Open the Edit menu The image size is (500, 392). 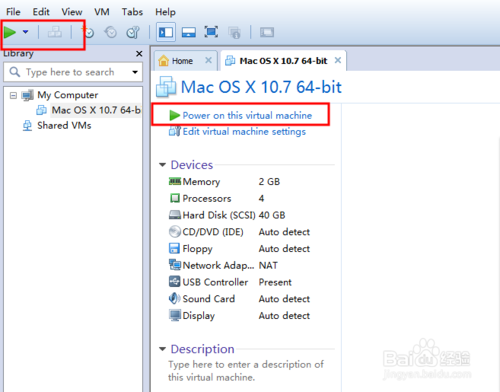[x=41, y=12]
